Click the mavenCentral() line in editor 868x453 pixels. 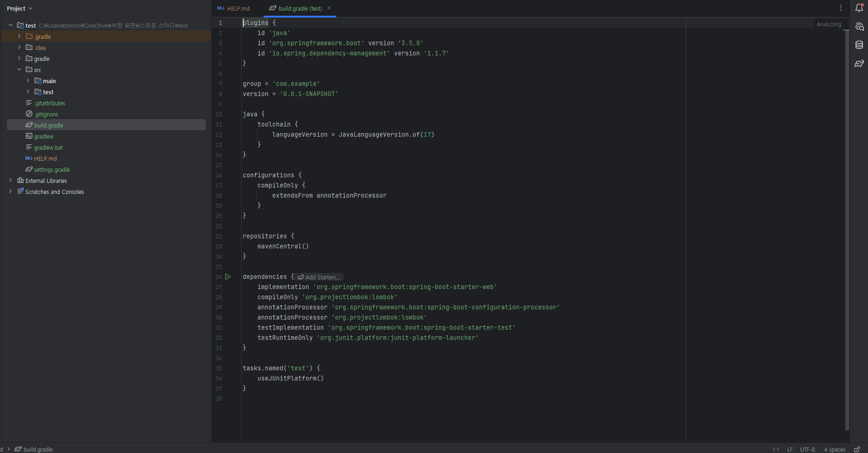[283, 246]
